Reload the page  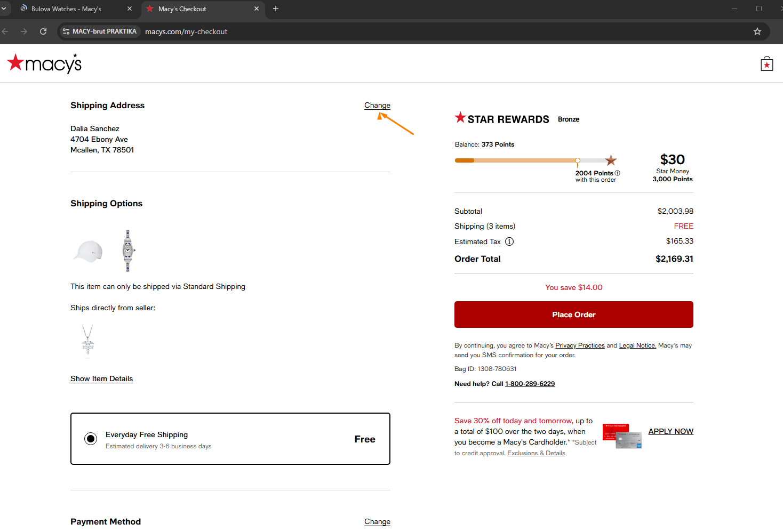point(43,31)
